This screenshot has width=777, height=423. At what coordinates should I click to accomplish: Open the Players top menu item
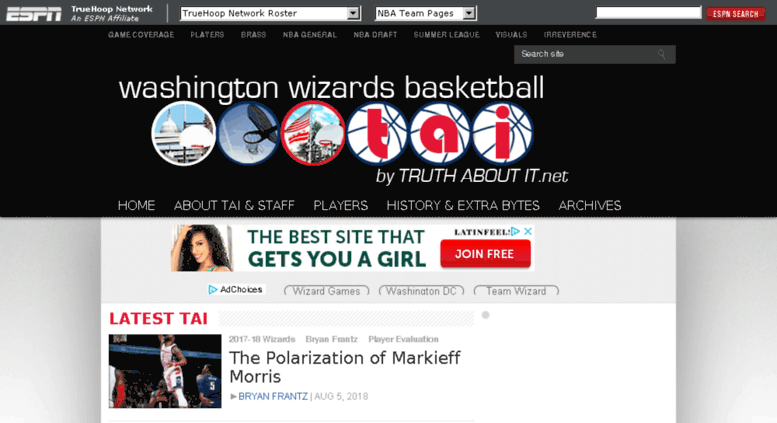point(207,35)
